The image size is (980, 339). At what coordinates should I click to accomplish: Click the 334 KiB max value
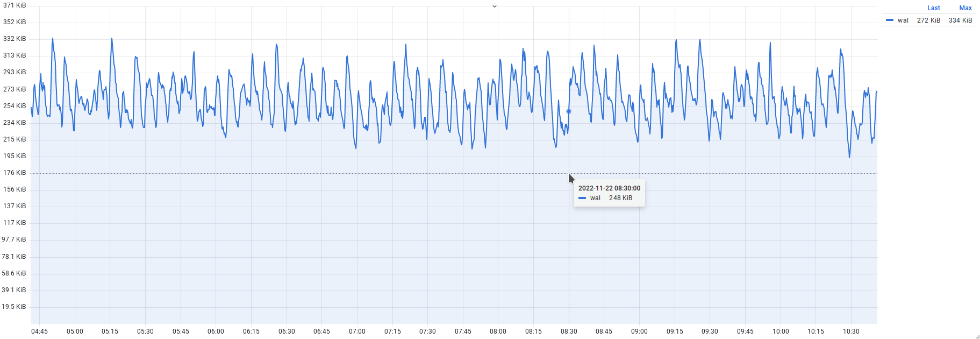pos(961,20)
